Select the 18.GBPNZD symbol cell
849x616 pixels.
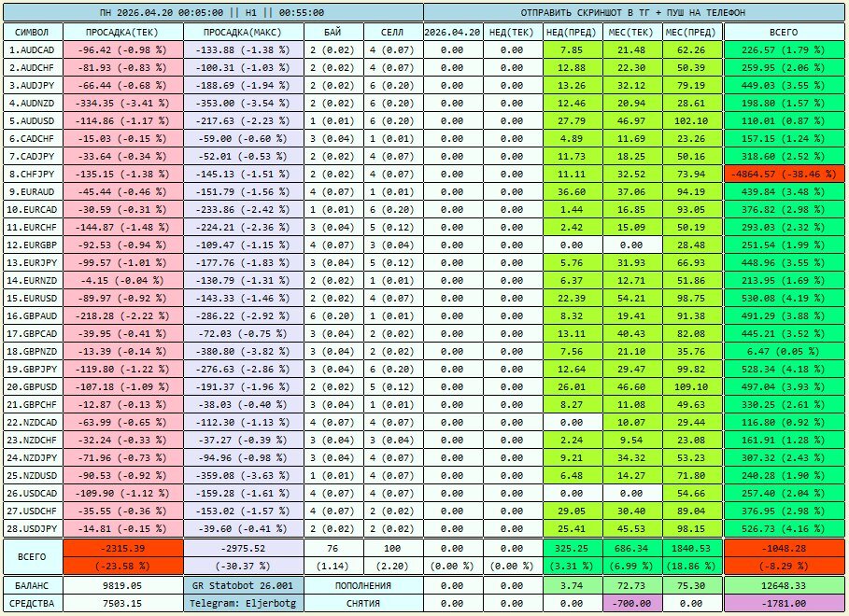click(32, 351)
